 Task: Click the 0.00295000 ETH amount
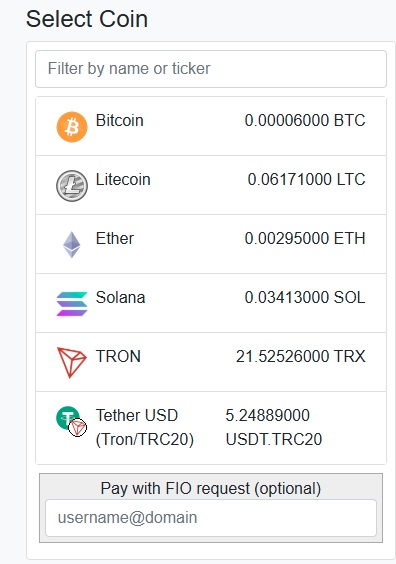(x=305, y=238)
